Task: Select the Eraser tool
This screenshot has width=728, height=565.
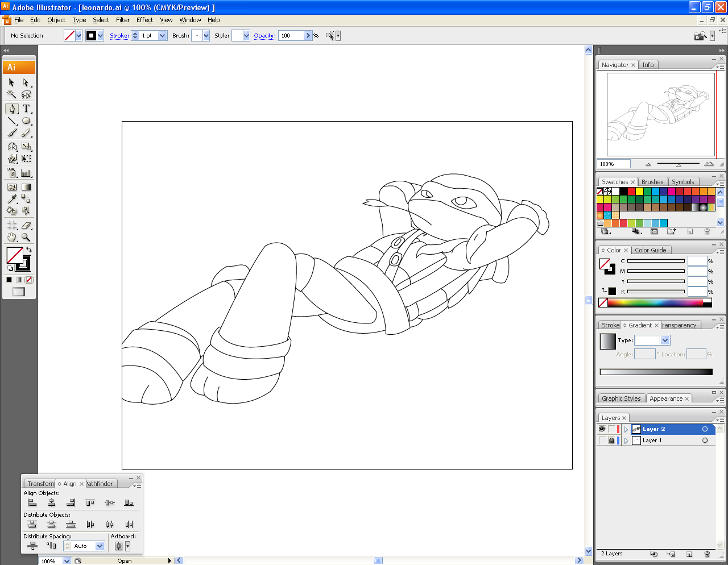Action: (26, 225)
